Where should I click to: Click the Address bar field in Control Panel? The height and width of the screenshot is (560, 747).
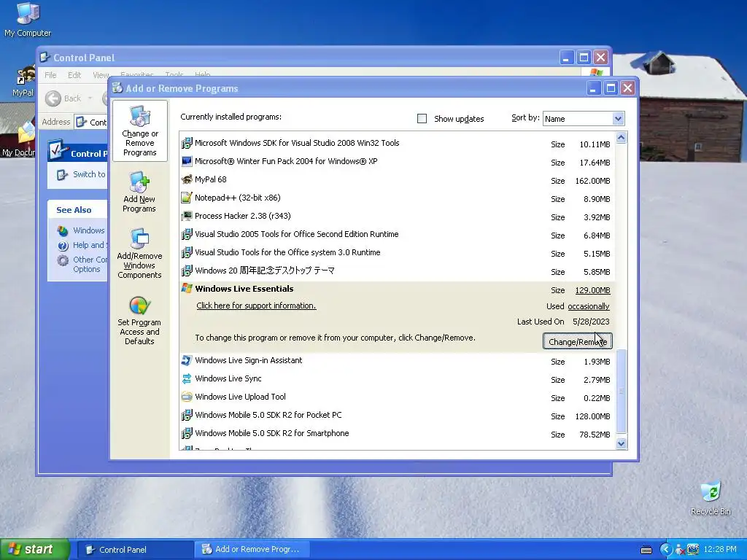tap(91, 122)
